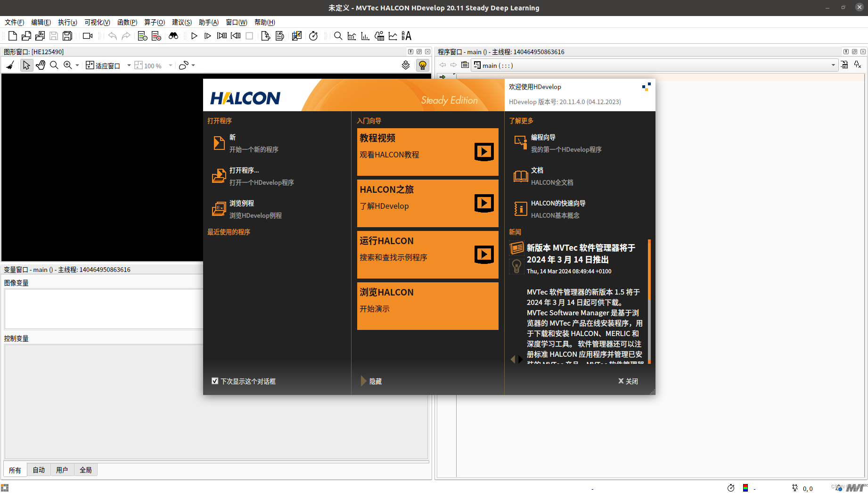
Task: Click the Step Over toolbar icon
Action: [208, 36]
